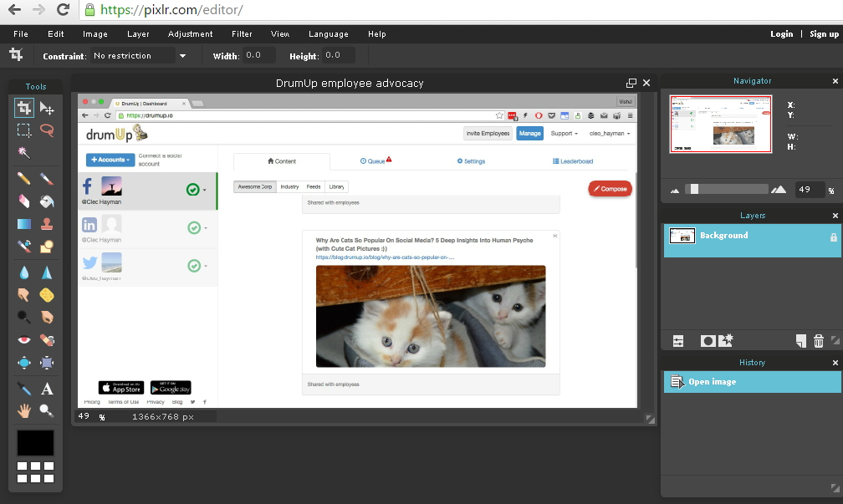
Task: Select the Gradient tool
Action: (x=23, y=223)
